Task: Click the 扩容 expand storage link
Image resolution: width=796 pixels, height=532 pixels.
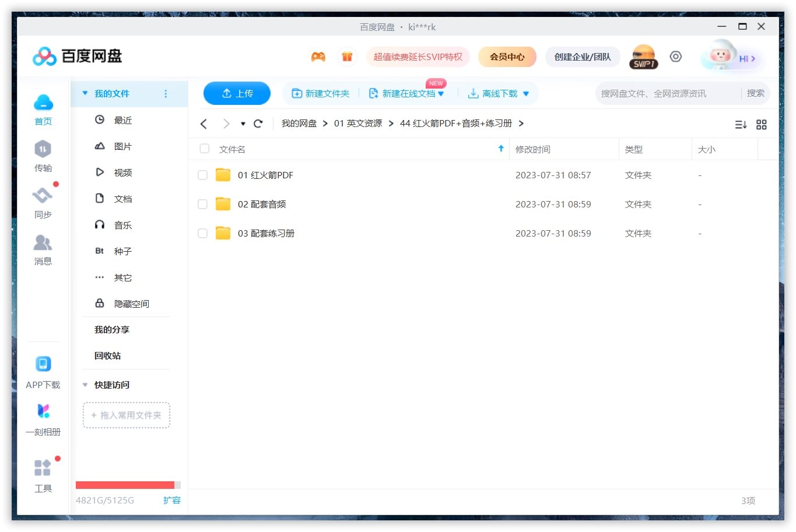Action: click(173, 500)
